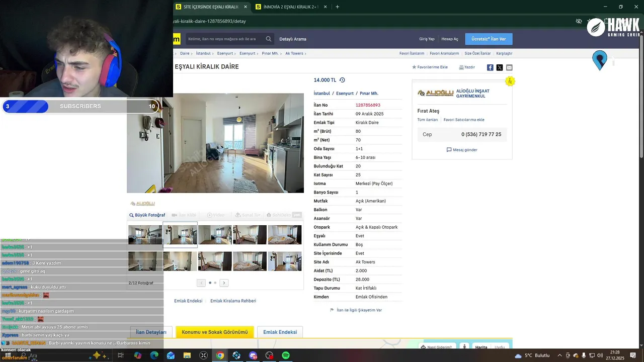Expand the Pınar Mh. breadcrumb arrow
The image size is (644, 362).
281,53
